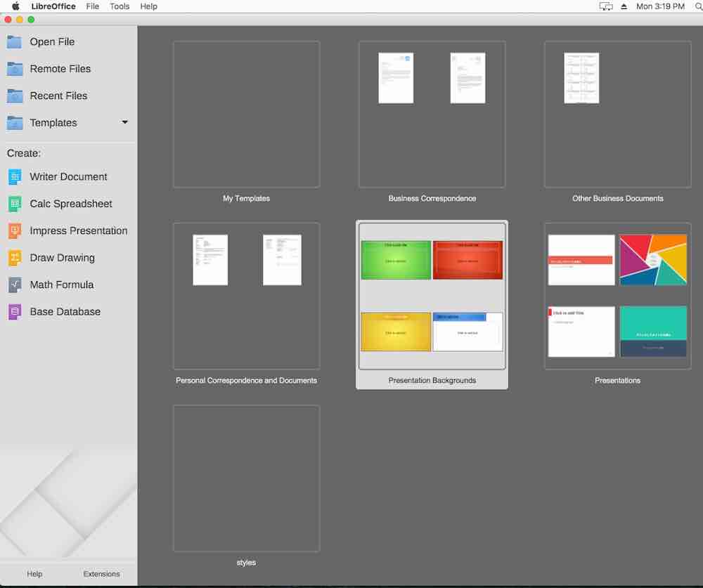Create a new Math Formula
Viewport: 703px width, 588px height.
click(61, 285)
